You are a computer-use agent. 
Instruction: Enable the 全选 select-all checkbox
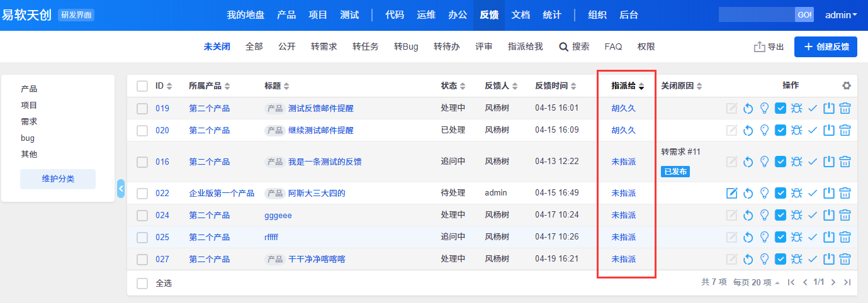[142, 283]
